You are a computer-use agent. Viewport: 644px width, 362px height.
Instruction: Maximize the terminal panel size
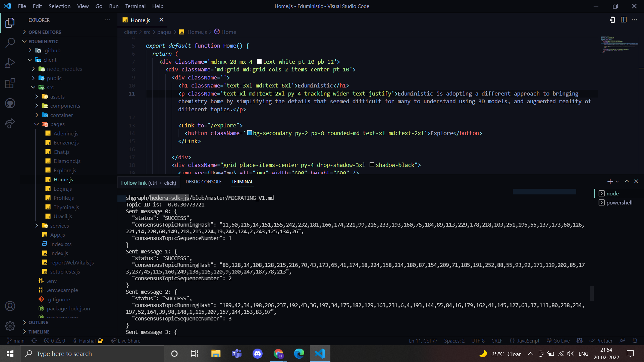click(627, 181)
